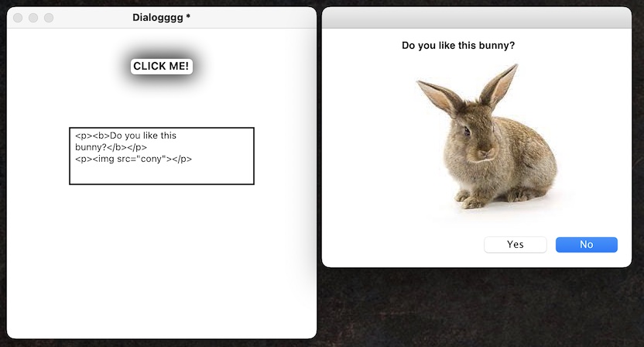Viewport: 644px width, 347px height.
Task: Click the bunny dialog's empty title bar
Action: click(477, 18)
